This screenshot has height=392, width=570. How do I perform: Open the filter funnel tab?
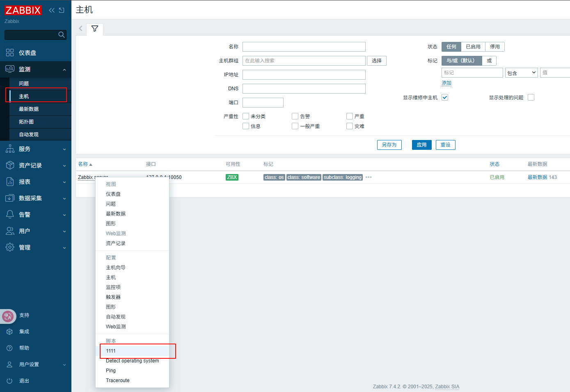click(95, 29)
